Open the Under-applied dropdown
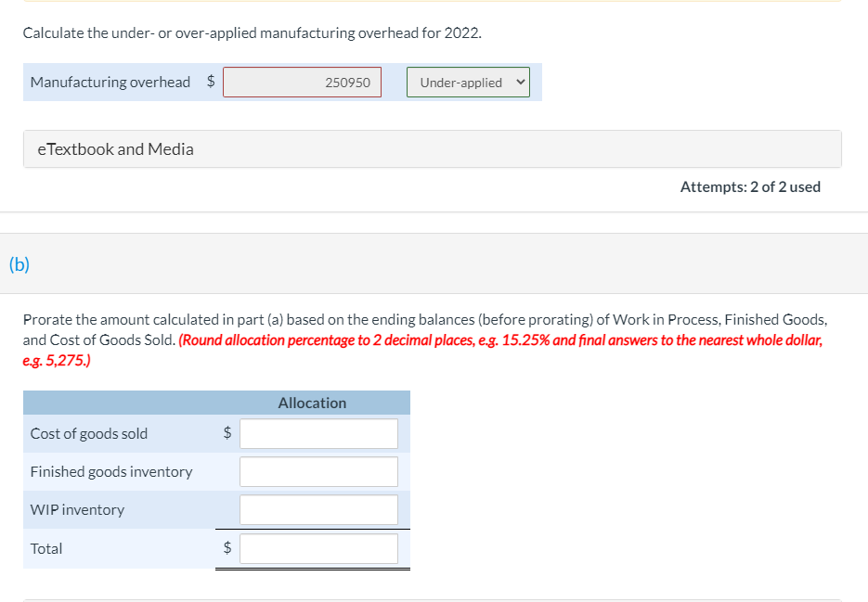The height and width of the screenshot is (602, 868). (x=468, y=82)
